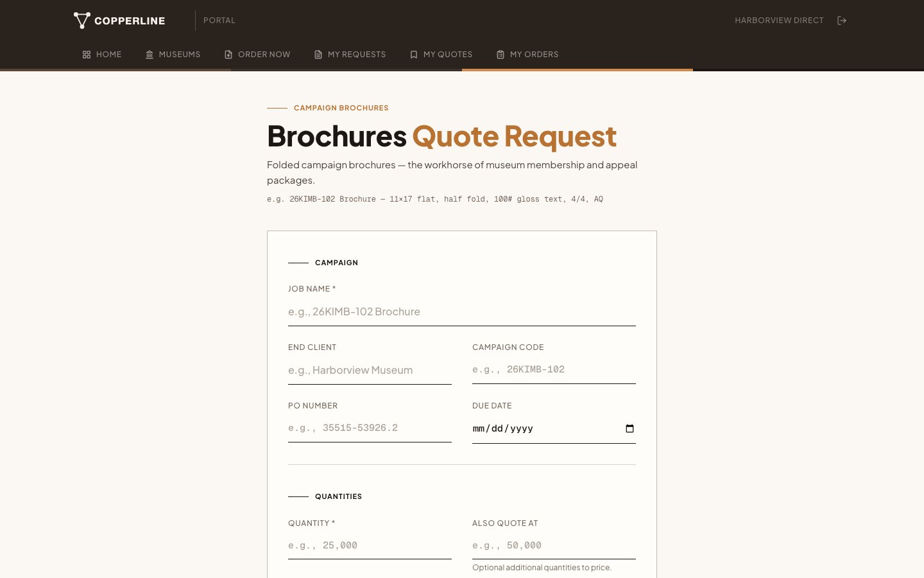Viewport: 924px width, 578px height.
Task: Click the CAMPAIGN BROCHURES eyebrow text
Action: click(341, 108)
